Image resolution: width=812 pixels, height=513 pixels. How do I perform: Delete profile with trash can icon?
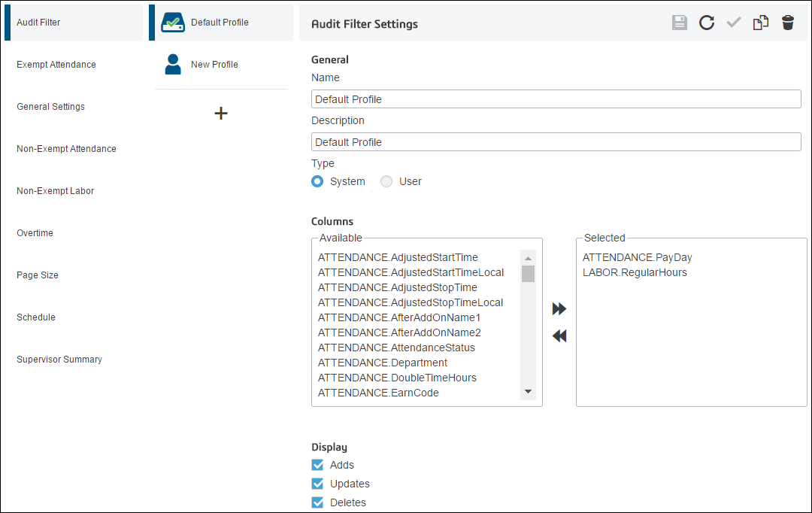click(x=788, y=23)
